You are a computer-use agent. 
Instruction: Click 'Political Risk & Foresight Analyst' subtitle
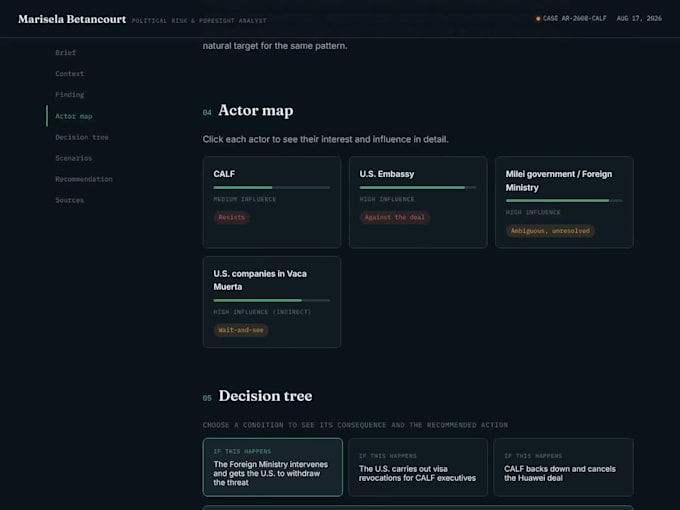coord(199,20)
